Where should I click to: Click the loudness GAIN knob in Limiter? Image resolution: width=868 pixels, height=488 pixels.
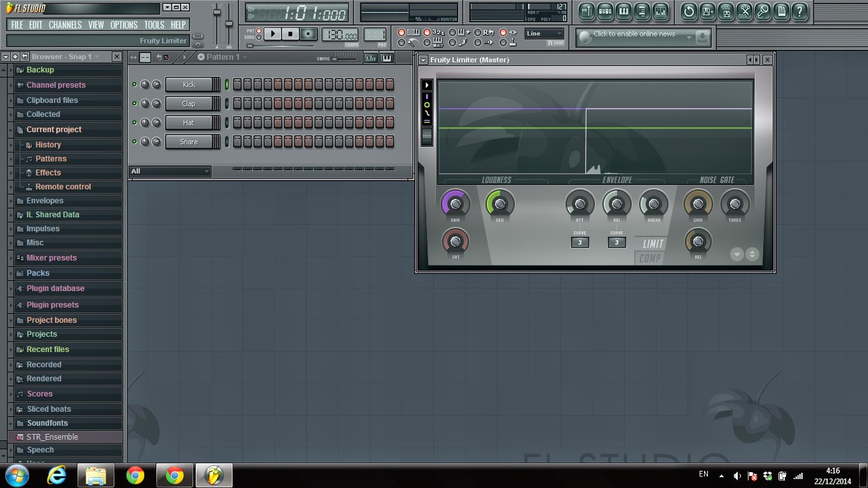(x=455, y=204)
